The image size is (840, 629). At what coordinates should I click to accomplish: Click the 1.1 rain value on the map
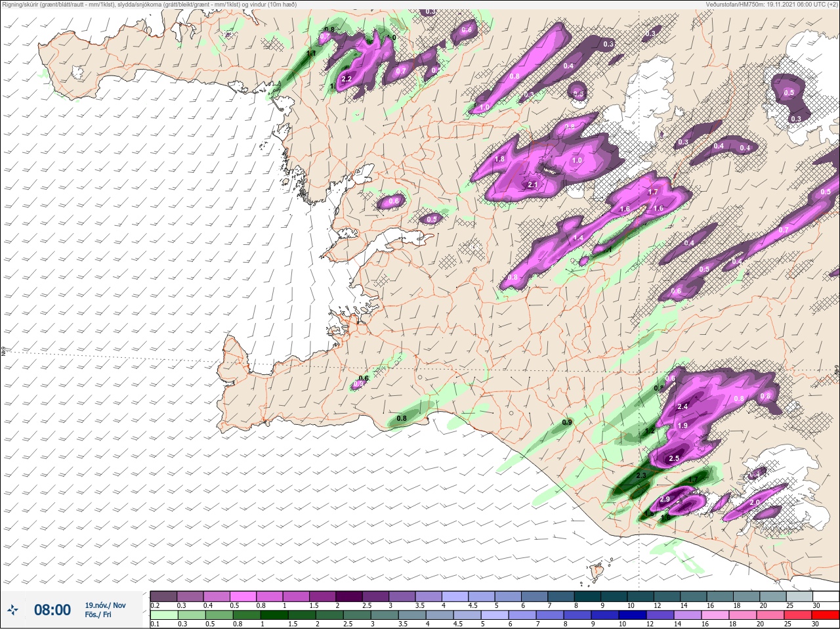point(312,54)
